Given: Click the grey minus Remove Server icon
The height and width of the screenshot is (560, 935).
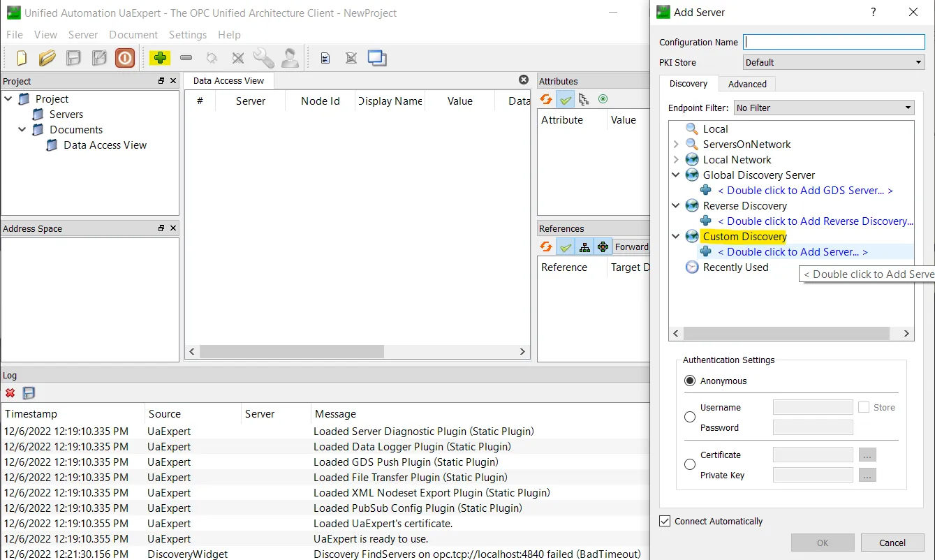Looking at the screenshot, I should click(x=186, y=58).
